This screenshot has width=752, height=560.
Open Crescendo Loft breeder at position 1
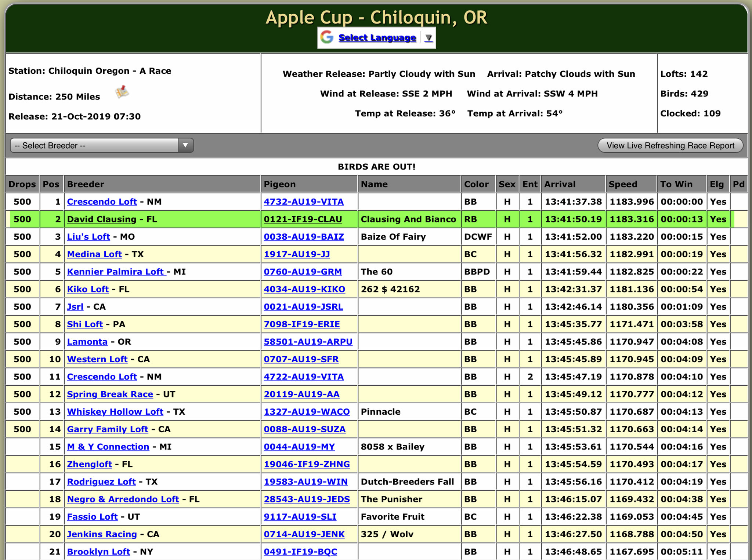[102, 202]
